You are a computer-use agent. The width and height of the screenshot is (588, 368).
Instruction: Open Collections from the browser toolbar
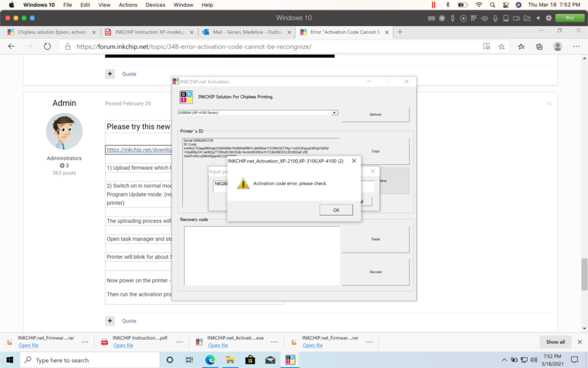(540, 46)
